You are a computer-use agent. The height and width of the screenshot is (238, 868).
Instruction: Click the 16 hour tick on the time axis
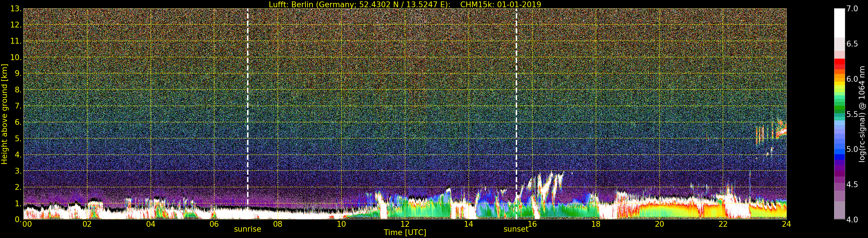[532, 224]
